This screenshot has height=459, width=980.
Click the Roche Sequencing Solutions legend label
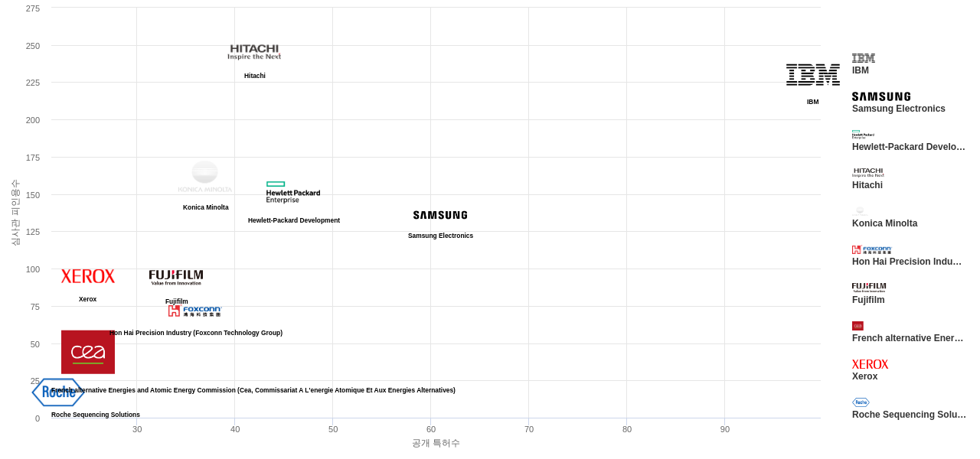[909, 415]
